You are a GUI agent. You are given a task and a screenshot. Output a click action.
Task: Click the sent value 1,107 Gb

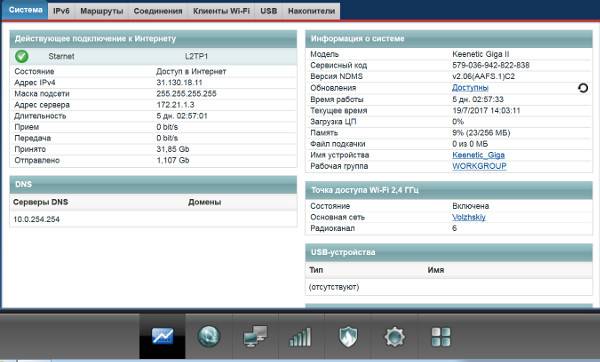tap(173, 160)
